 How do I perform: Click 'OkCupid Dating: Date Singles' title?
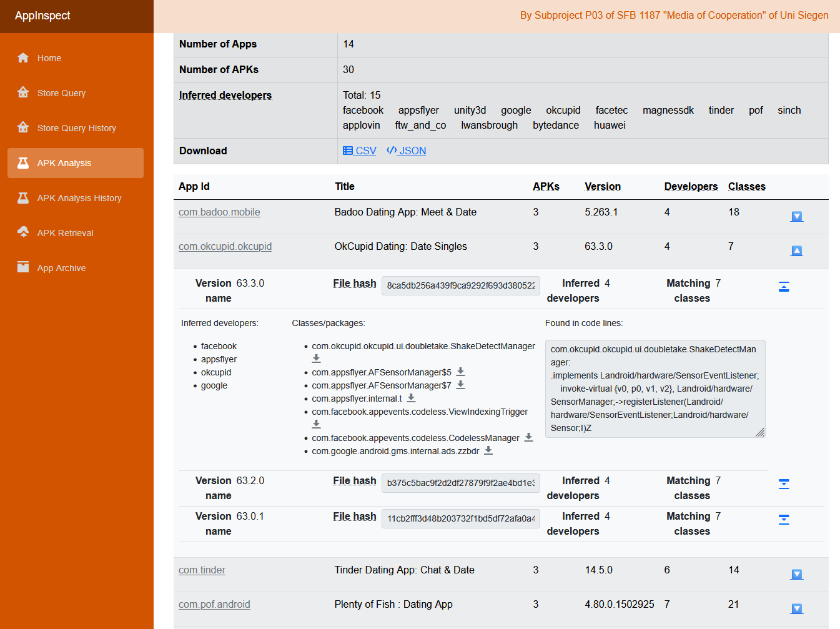[401, 247]
